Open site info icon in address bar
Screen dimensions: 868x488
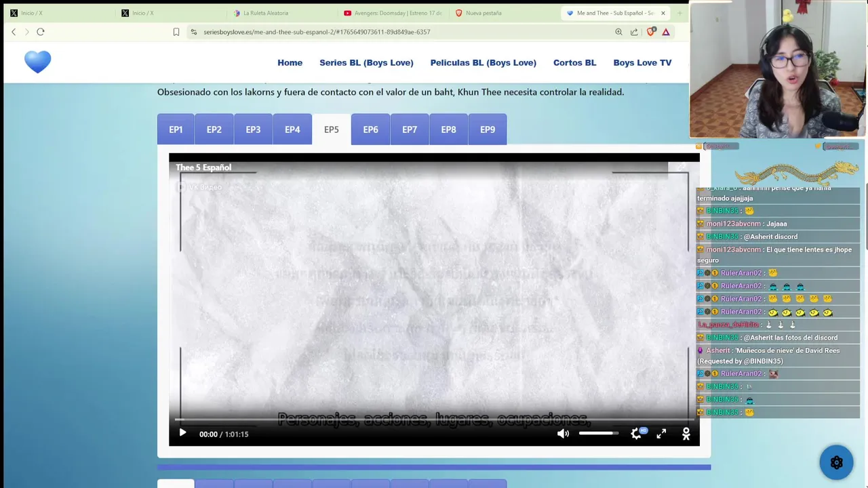194,32
